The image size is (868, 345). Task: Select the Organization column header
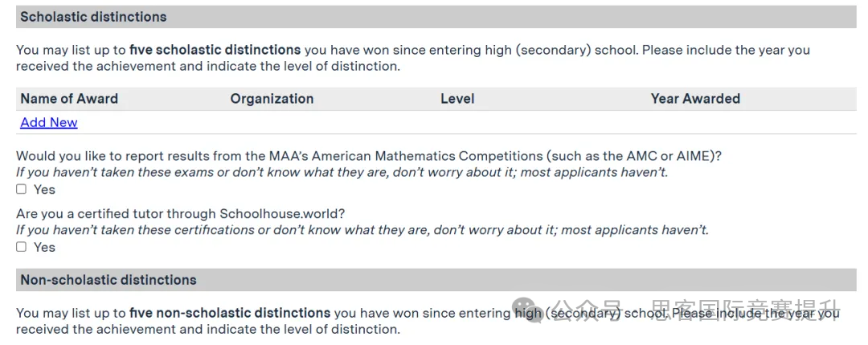272,99
